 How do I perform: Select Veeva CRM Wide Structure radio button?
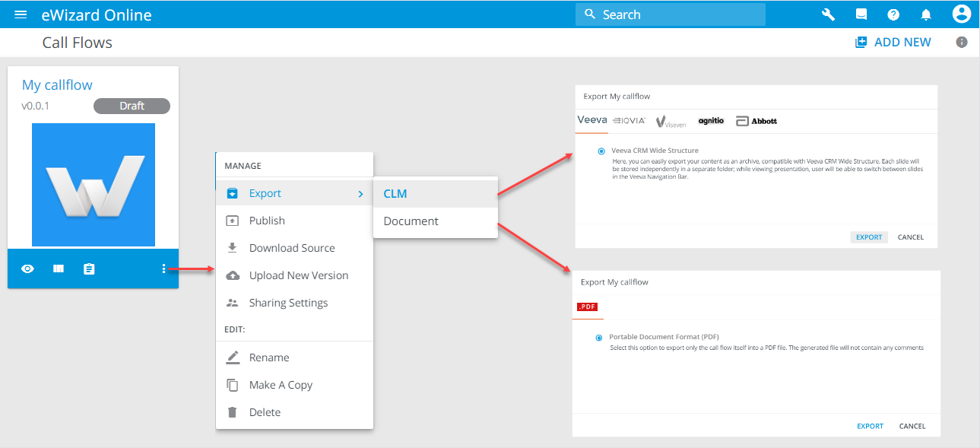click(x=601, y=151)
